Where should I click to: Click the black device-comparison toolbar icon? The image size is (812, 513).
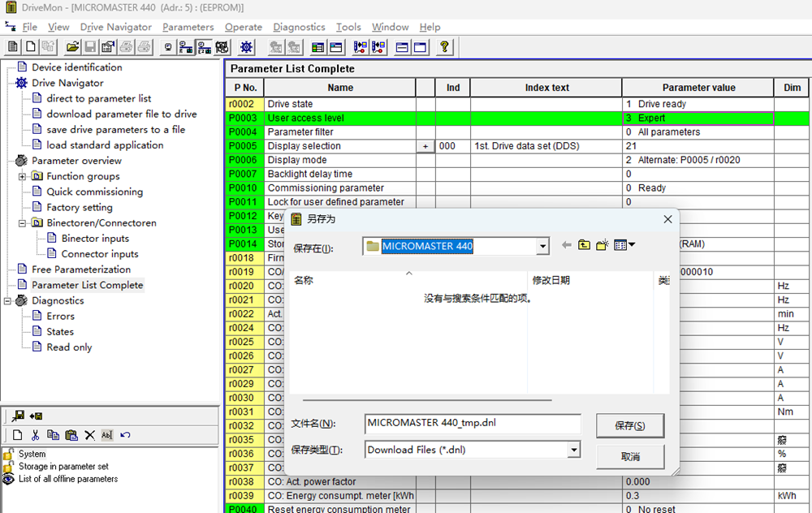222,47
